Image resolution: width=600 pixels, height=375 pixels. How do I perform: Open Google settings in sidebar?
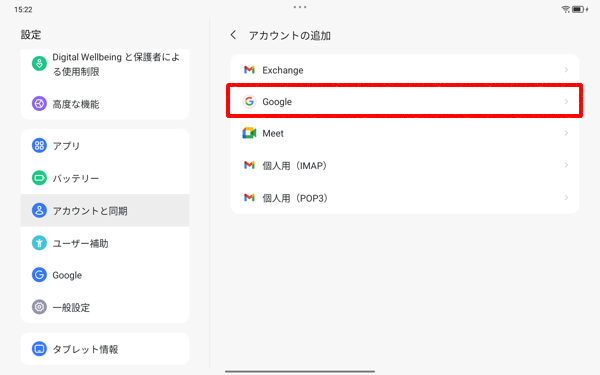[x=105, y=275]
